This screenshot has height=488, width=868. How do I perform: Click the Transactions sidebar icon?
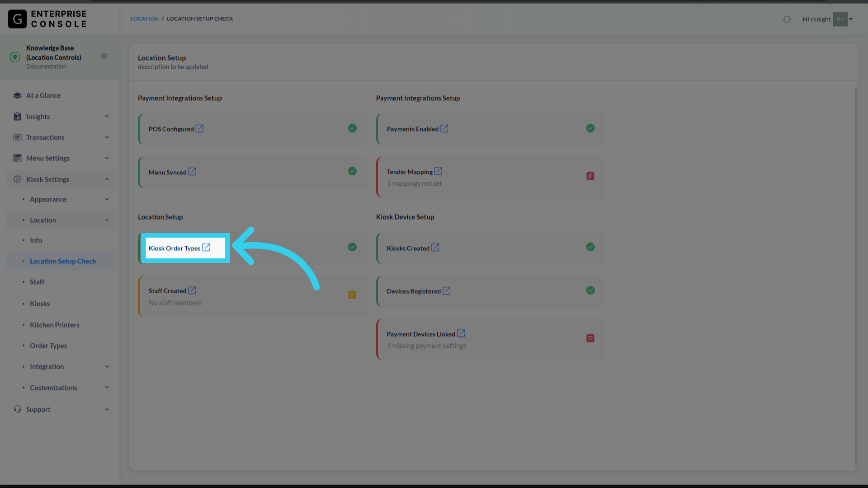(17, 137)
